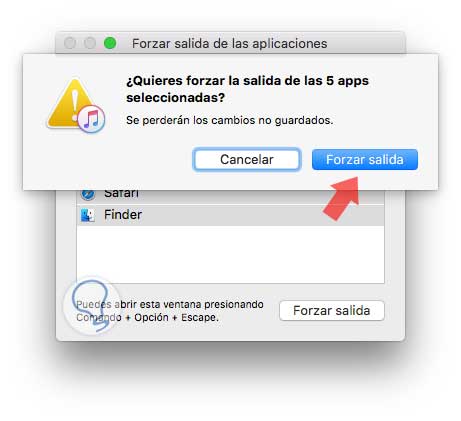Click the Se perderán los cambios message

coord(230,120)
